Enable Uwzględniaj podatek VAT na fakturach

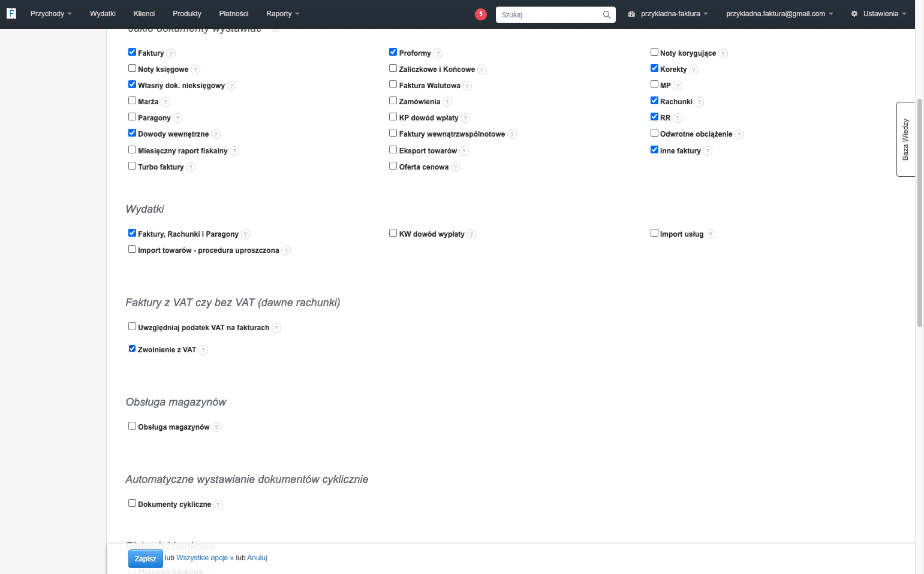132,327
